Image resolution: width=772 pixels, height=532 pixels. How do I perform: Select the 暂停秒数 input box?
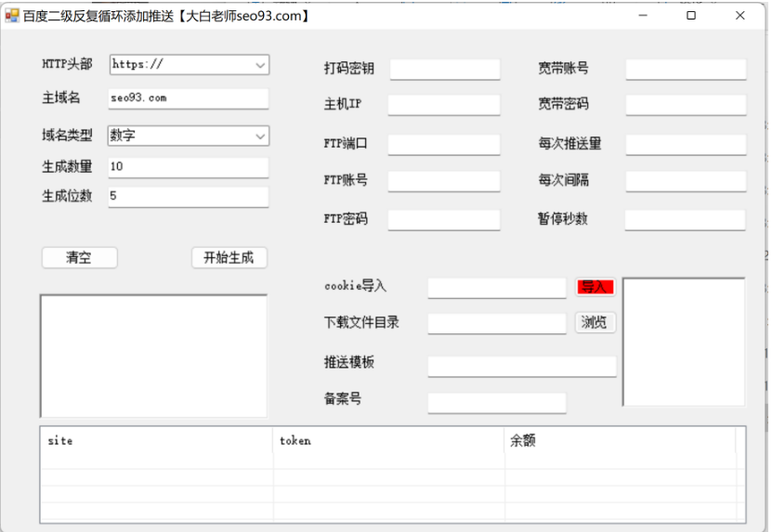pos(686,219)
